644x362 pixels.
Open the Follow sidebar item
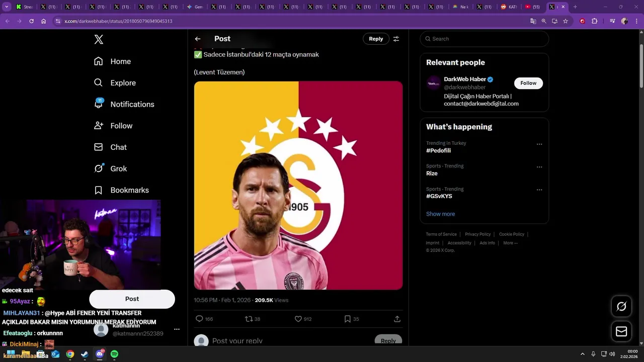click(113, 126)
